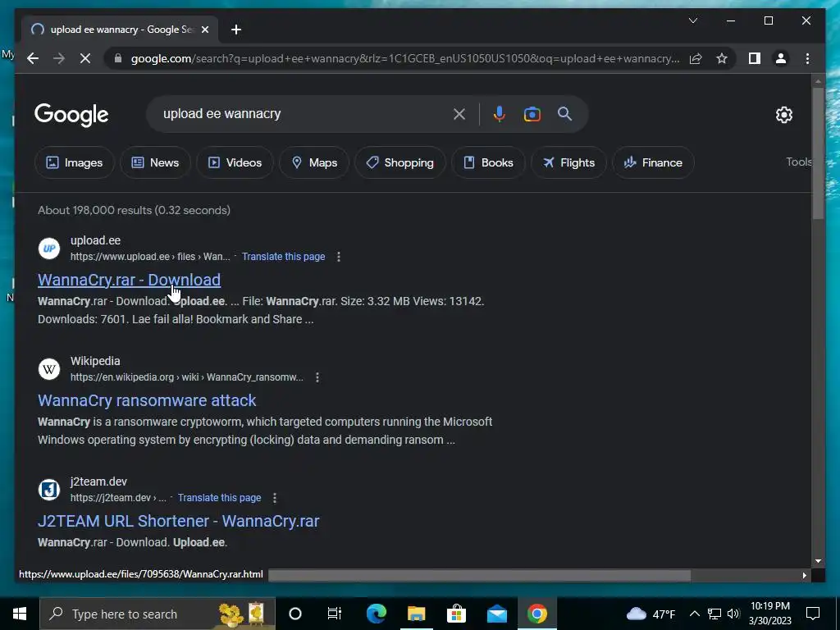Image resolution: width=840 pixels, height=630 pixels.
Task: Click the vertical page scrollbar thumb
Action: [x=818, y=153]
